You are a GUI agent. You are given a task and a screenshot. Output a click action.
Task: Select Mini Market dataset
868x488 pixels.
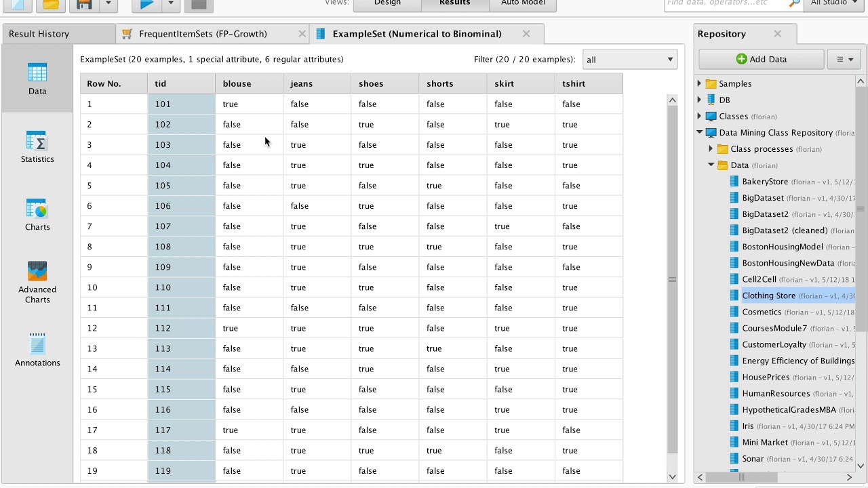point(765,443)
